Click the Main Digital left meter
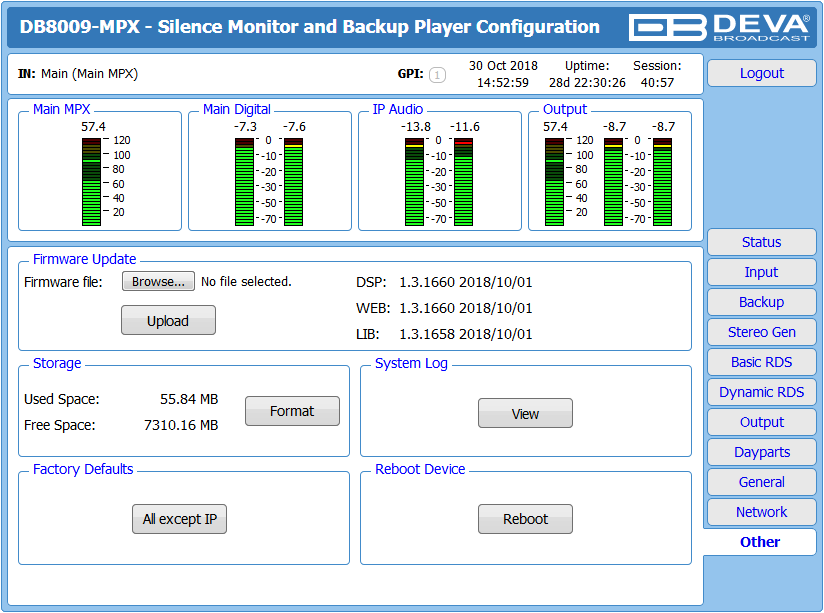The width and height of the screenshot is (824, 613). 244,182
